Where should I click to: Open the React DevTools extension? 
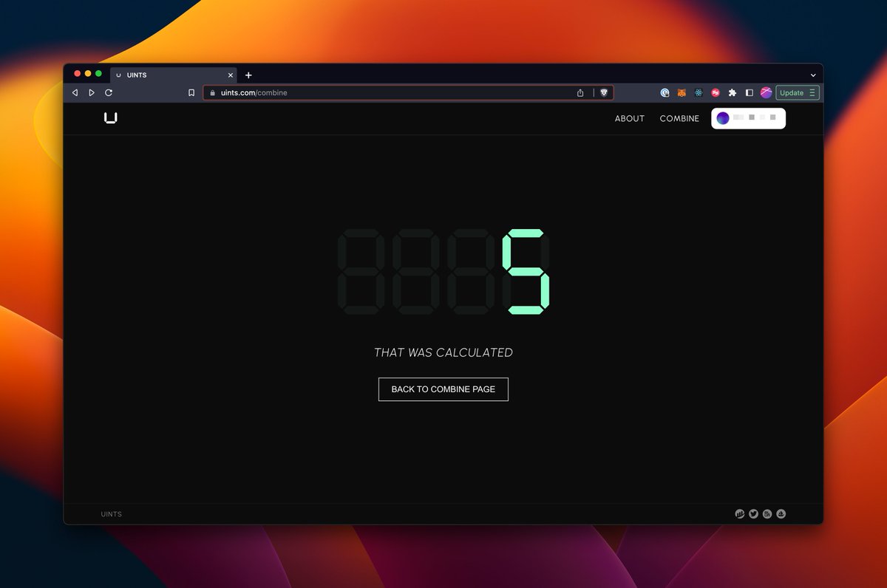tap(699, 93)
